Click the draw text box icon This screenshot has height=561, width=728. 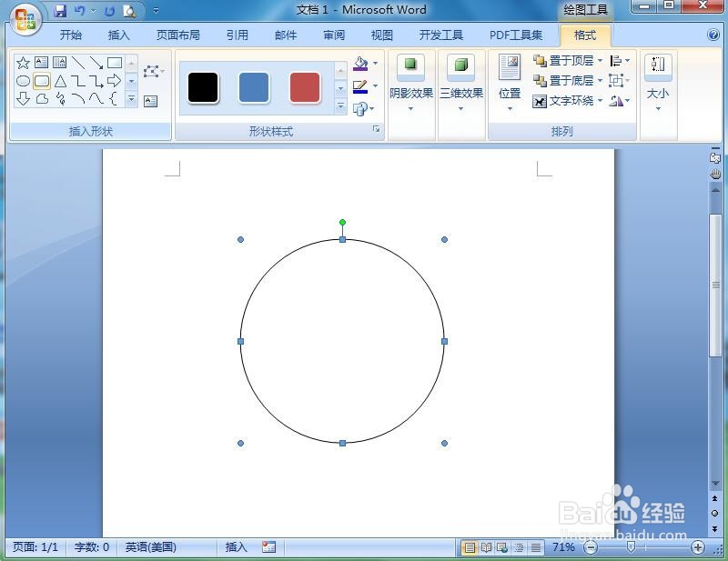(x=150, y=101)
